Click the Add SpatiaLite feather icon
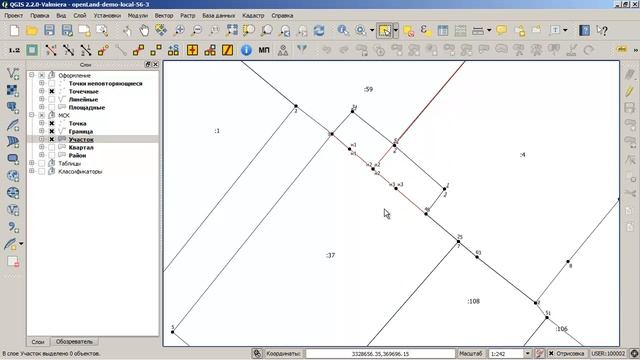640x360 pixels. (x=13, y=124)
